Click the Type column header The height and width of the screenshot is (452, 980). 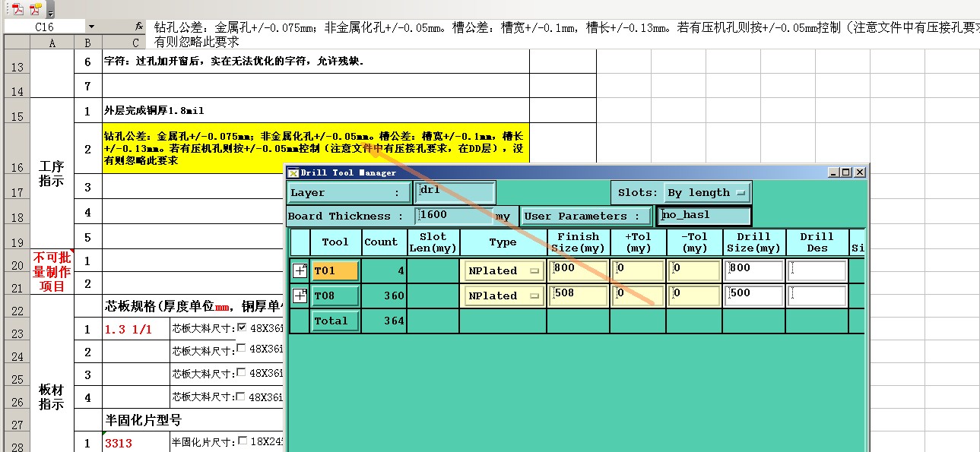pyautogui.click(x=503, y=242)
